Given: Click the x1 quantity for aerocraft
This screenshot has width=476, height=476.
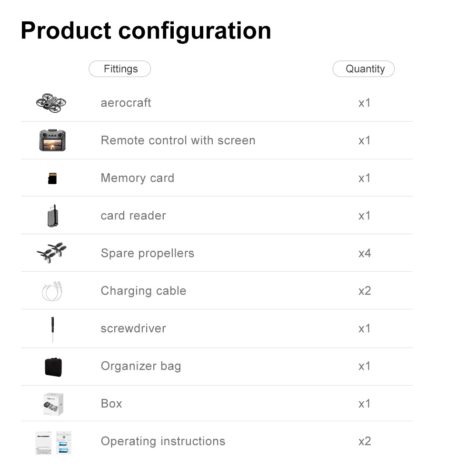Looking at the screenshot, I should pos(365,103).
